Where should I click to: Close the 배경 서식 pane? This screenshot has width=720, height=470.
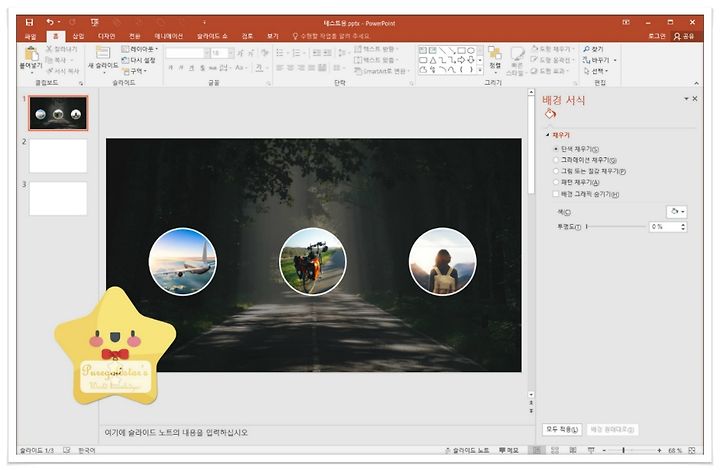[x=695, y=99]
